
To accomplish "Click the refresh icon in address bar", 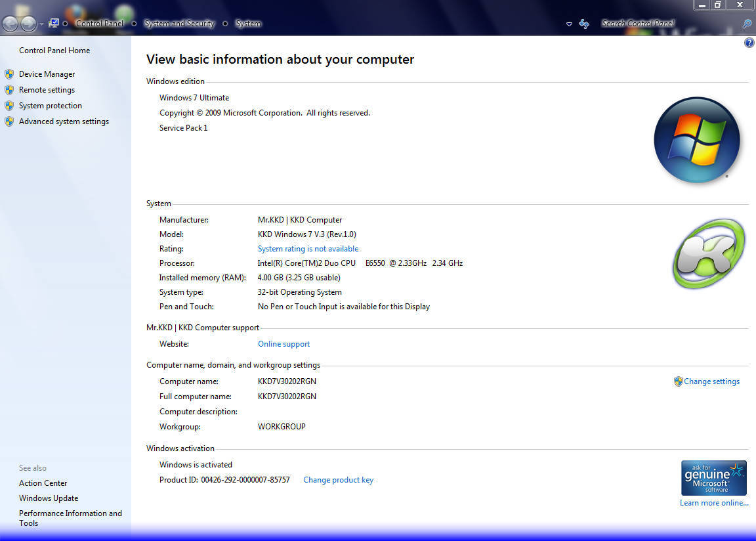I will [584, 24].
